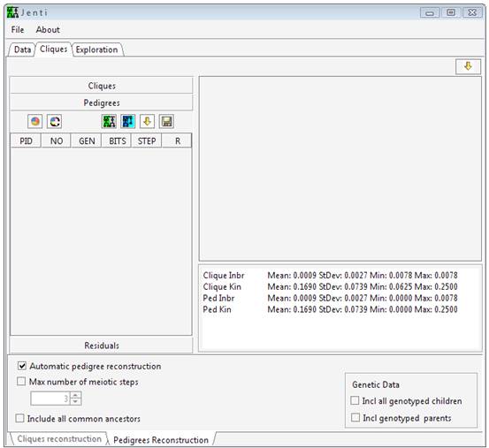
Task: Click the ring-shaped donut chart icon
Action: click(x=55, y=121)
